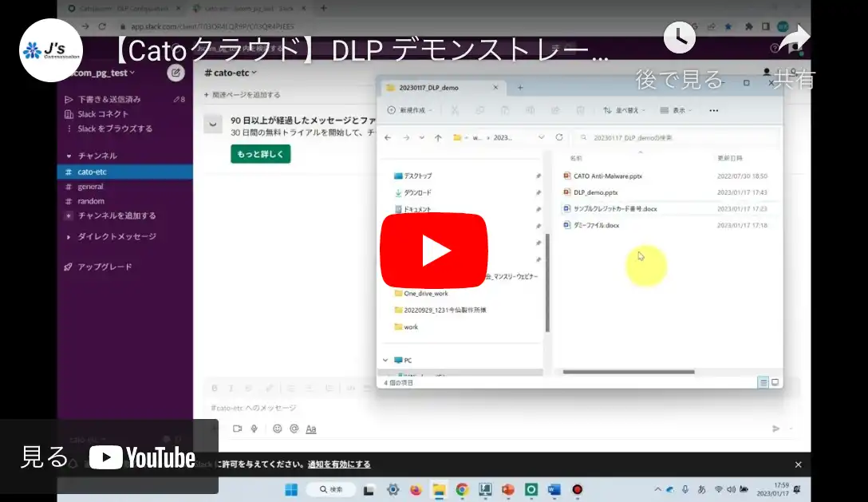This screenshot has width=868, height=502.
Task: Click 関連ページを追加する under the channel header
Action: (x=242, y=95)
